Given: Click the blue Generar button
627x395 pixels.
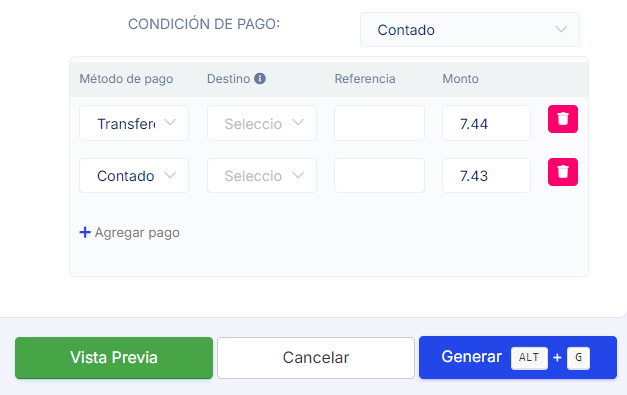Looking at the screenshot, I should (518, 357).
